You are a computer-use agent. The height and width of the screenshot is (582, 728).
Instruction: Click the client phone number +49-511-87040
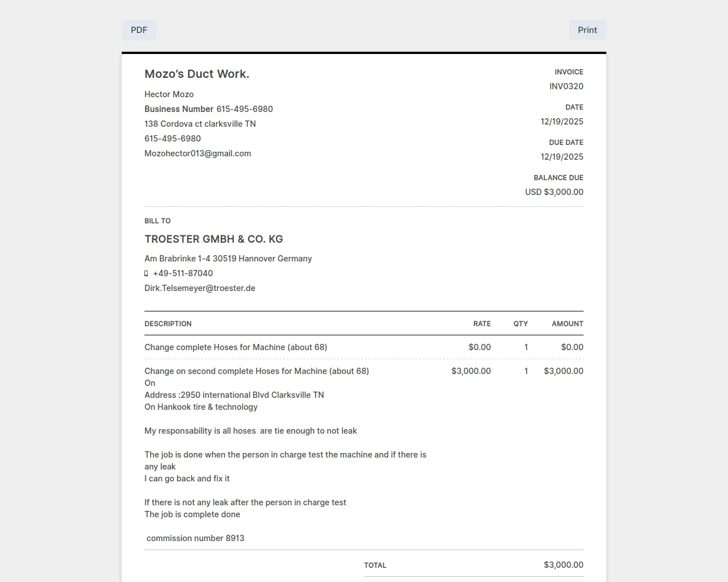(183, 273)
